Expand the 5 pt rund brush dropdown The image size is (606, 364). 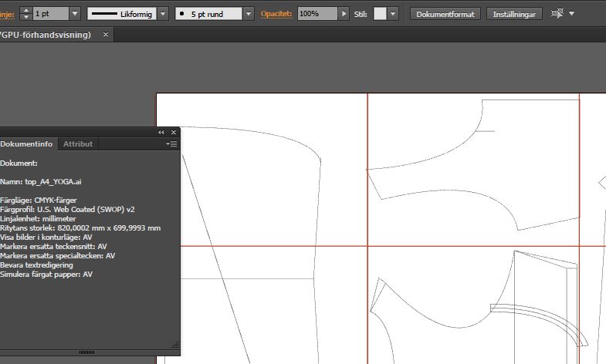pyautogui.click(x=248, y=14)
